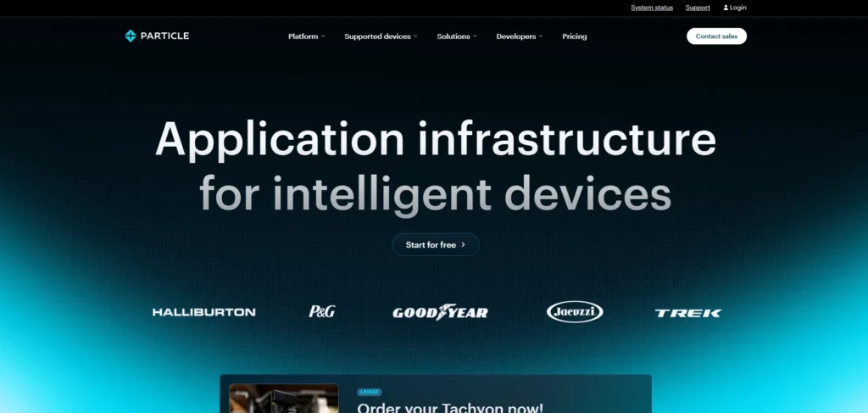Click the P&G logo

click(x=322, y=311)
